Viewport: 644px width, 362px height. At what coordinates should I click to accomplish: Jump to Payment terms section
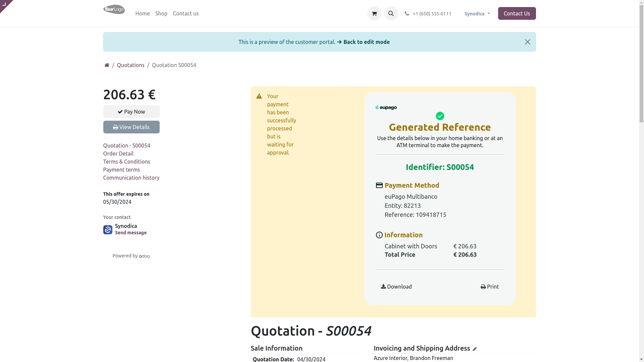click(121, 170)
